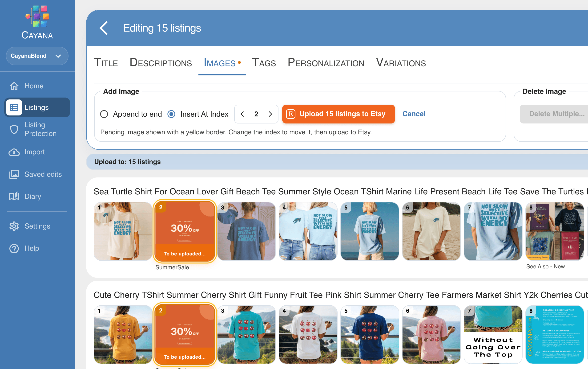Click the Cute Cherry TShirt listing title

pyautogui.click(x=341, y=295)
